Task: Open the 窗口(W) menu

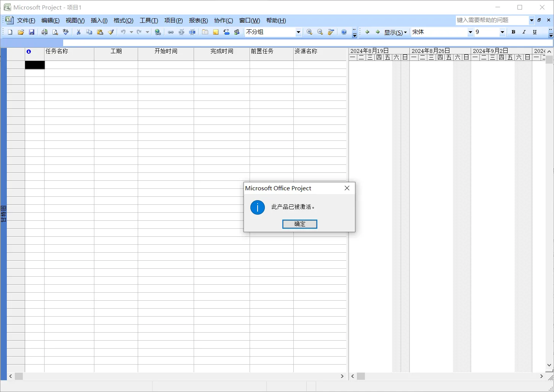Action: point(250,21)
